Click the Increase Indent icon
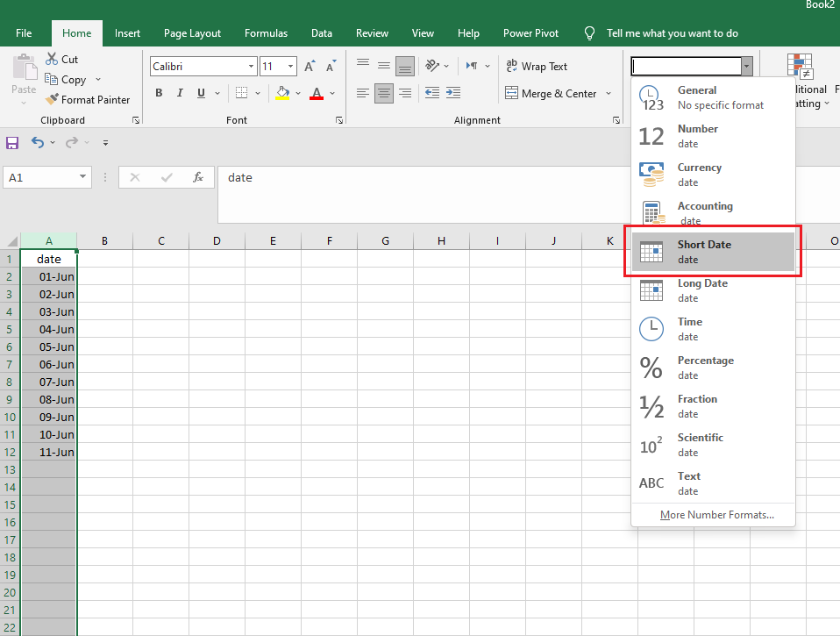Viewport: 840px width, 636px height. click(x=455, y=93)
